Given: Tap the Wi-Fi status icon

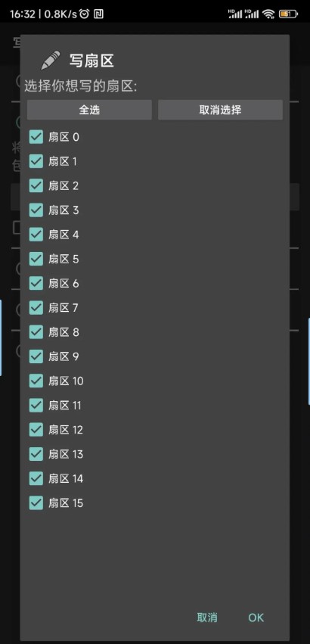Looking at the screenshot, I should click(x=269, y=14).
